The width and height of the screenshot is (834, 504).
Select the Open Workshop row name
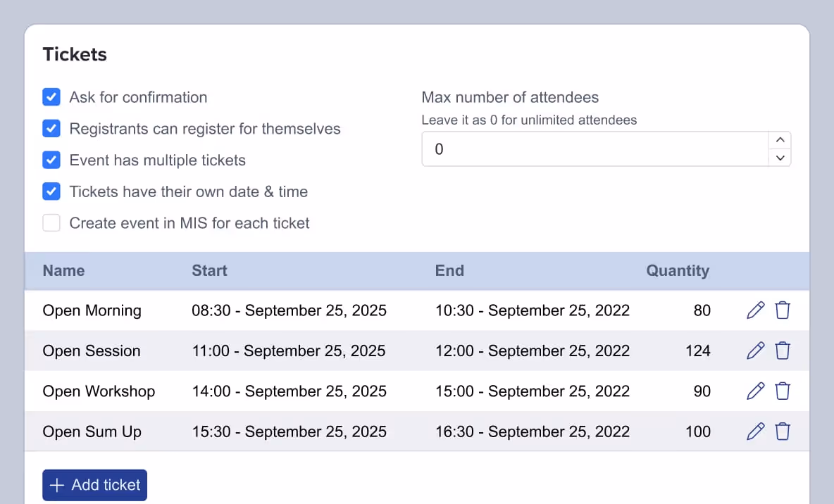pyautogui.click(x=99, y=391)
